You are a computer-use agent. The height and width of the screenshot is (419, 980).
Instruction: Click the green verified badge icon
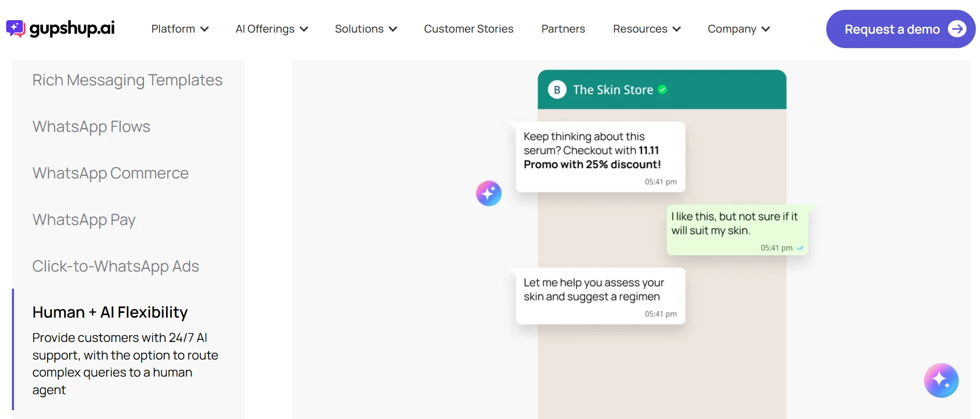pos(662,90)
